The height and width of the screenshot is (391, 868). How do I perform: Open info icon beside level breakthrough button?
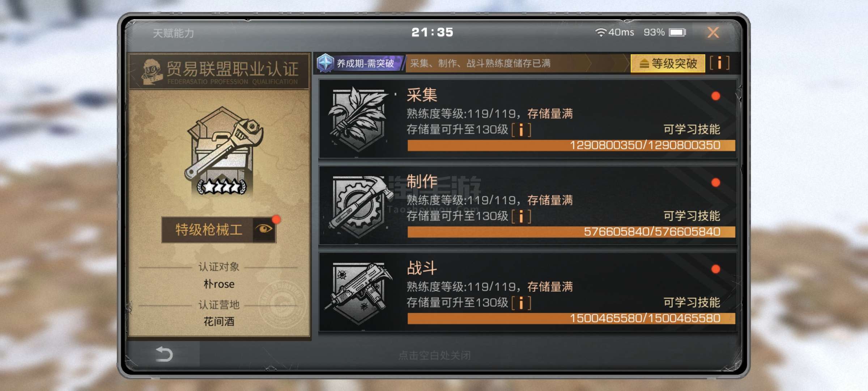[x=719, y=63]
